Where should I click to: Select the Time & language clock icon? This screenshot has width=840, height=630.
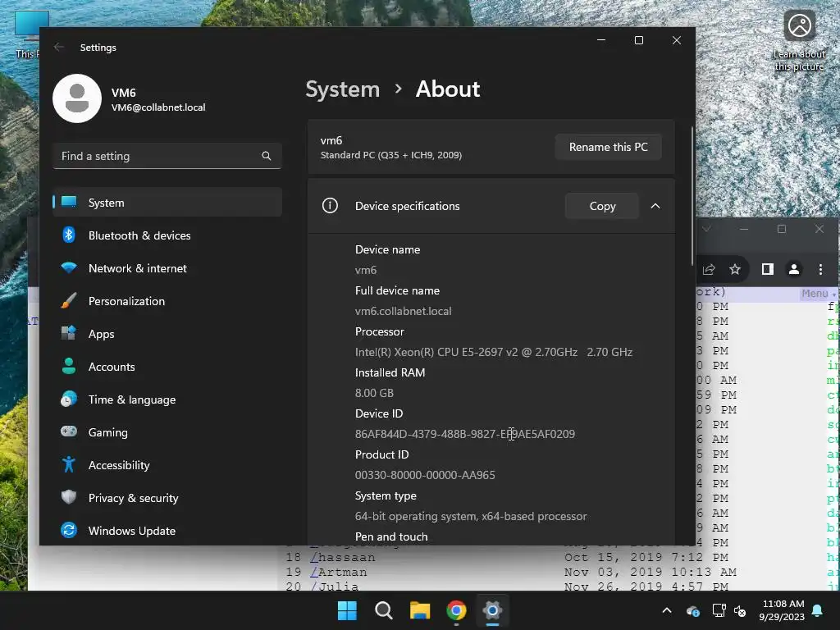pos(69,399)
